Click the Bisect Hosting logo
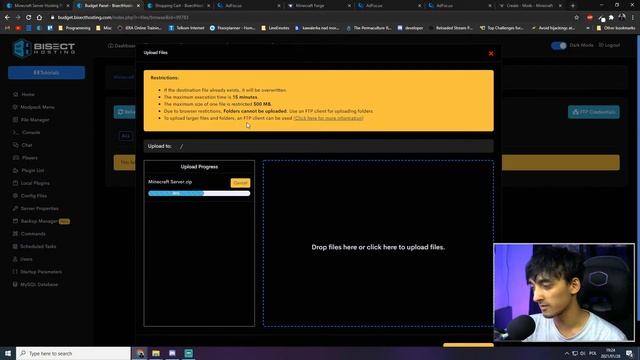Image resolution: width=640 pixels, height=360 pixels. 44,48
